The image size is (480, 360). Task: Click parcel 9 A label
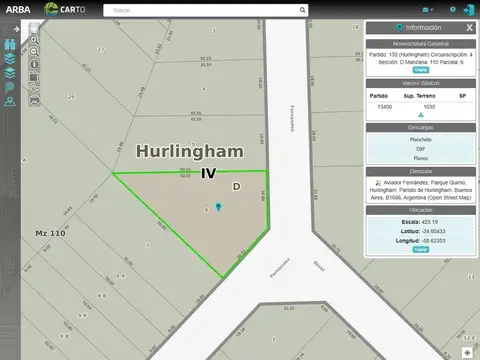click(x=82, y=315)
